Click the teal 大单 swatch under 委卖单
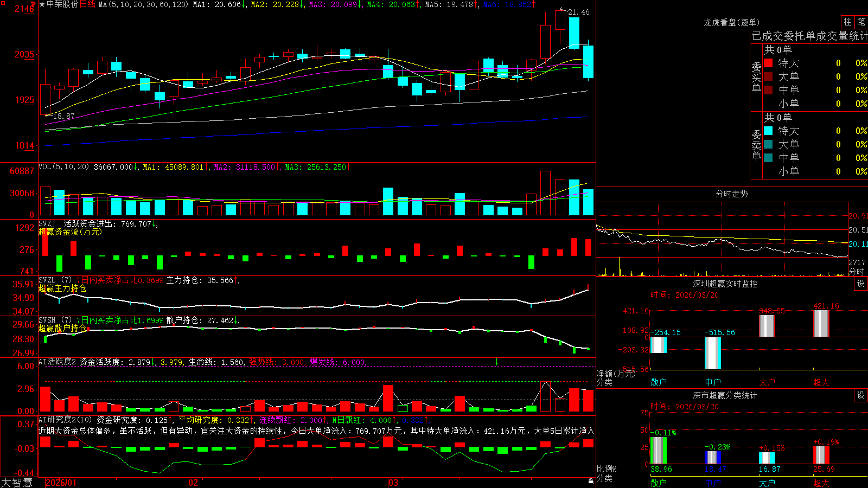 [768, 144]
